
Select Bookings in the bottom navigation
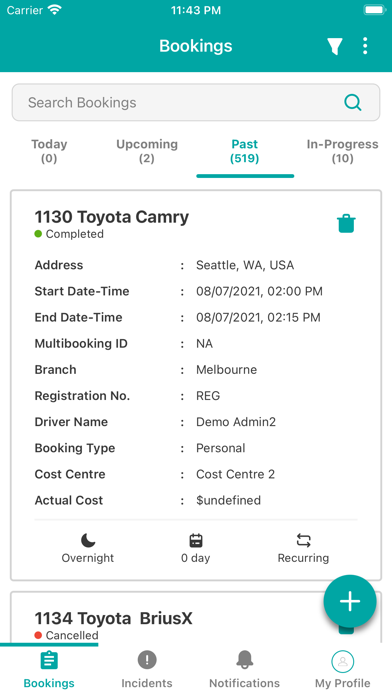(x=49, y=669)
